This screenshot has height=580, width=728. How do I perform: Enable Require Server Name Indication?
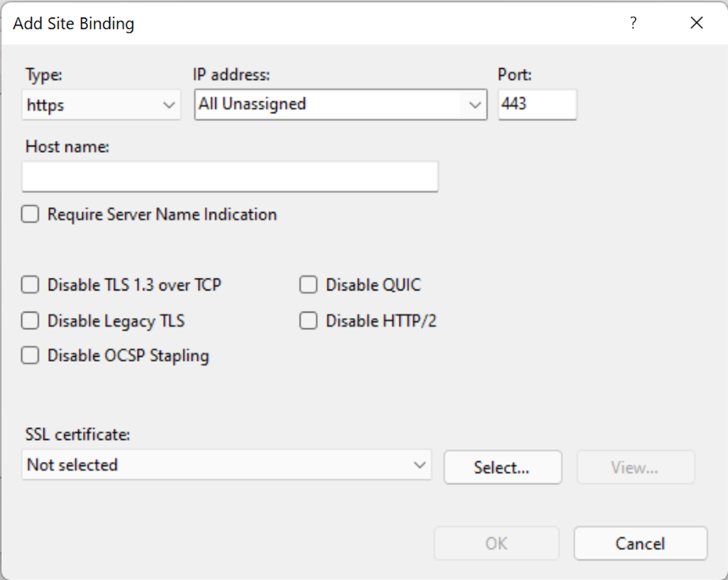[x=30, y=215]
